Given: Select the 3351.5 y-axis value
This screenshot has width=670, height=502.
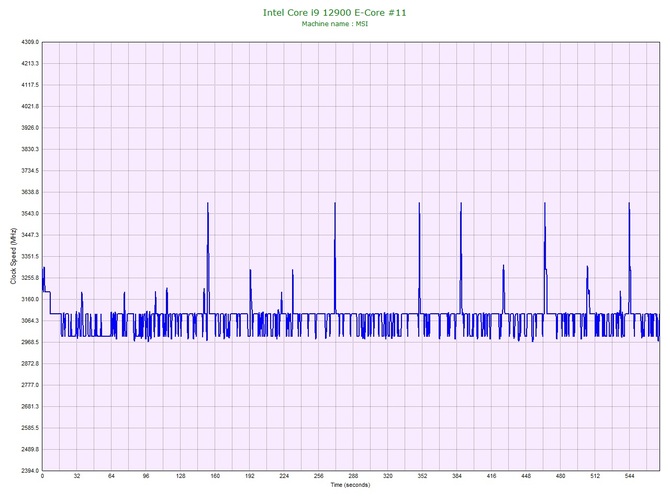Looking at the screenshot, I should [30, 256].
